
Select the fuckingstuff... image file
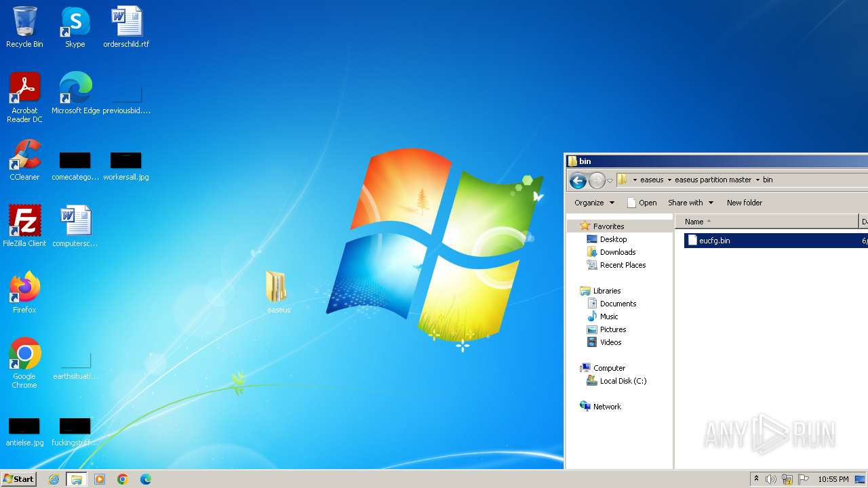pyautogui.click(x=75, y=432)
